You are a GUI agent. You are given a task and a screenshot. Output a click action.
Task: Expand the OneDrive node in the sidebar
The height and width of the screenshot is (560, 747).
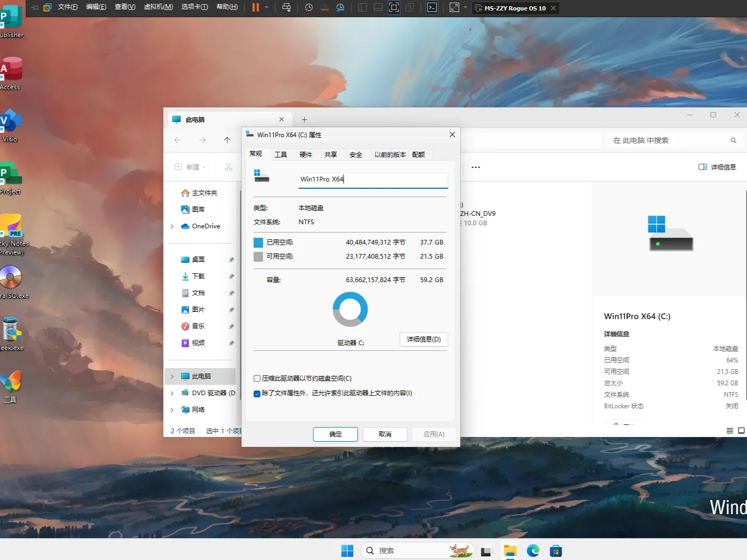172,226
